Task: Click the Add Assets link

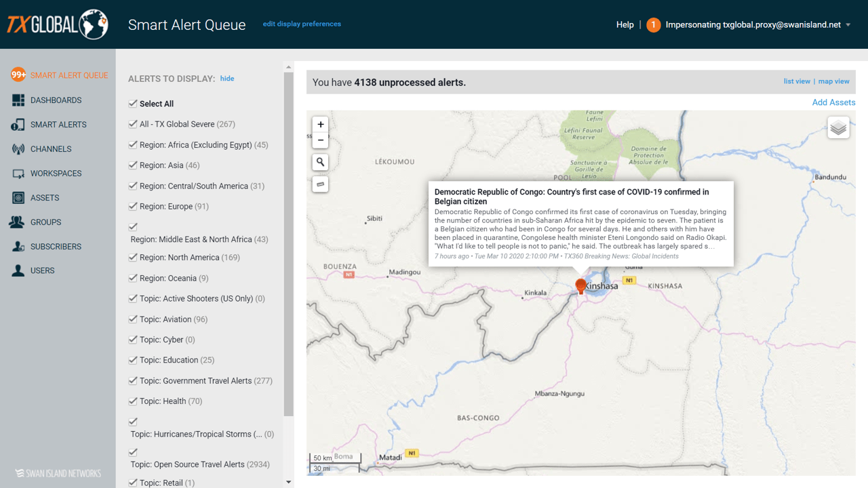Action: point(833,102)
